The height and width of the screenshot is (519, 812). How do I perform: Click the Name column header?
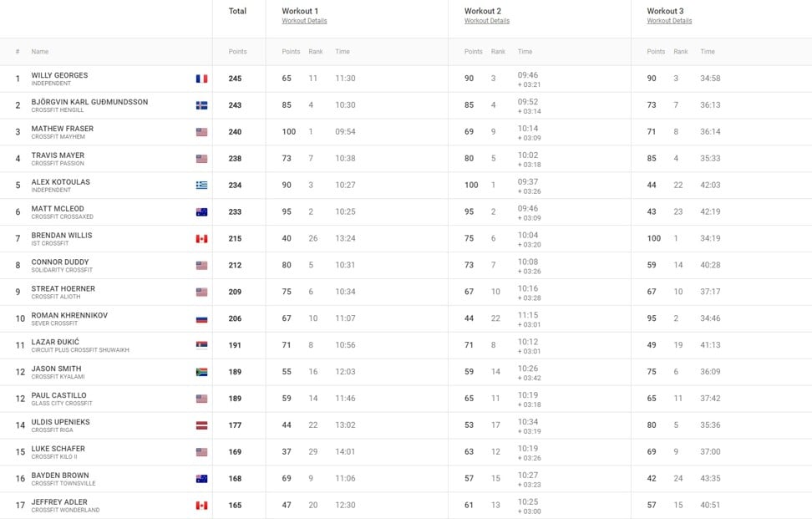[x=40, y=51]
